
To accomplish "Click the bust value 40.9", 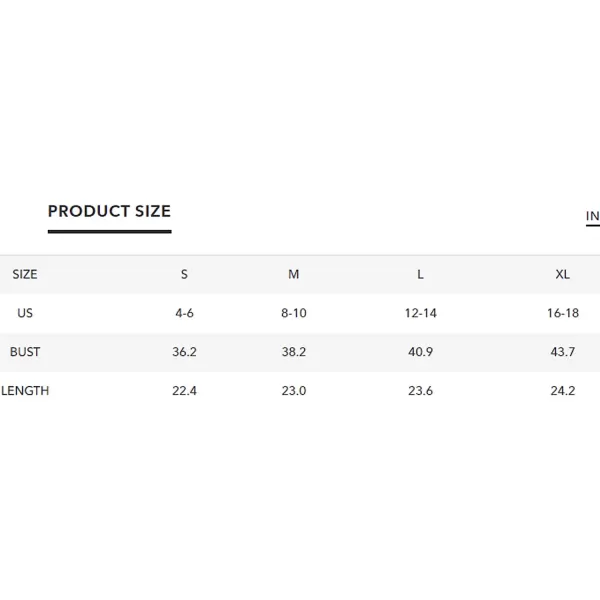I will tap(420, 352).
